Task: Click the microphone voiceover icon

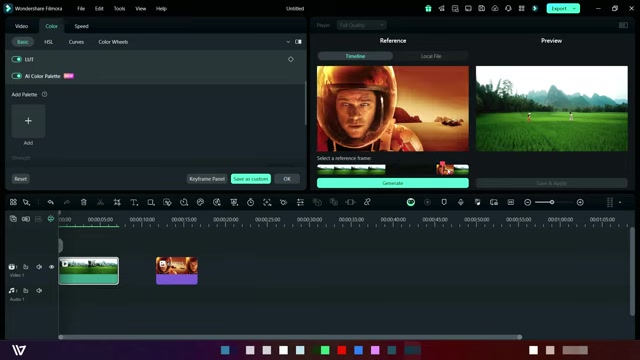Action: 461,202
